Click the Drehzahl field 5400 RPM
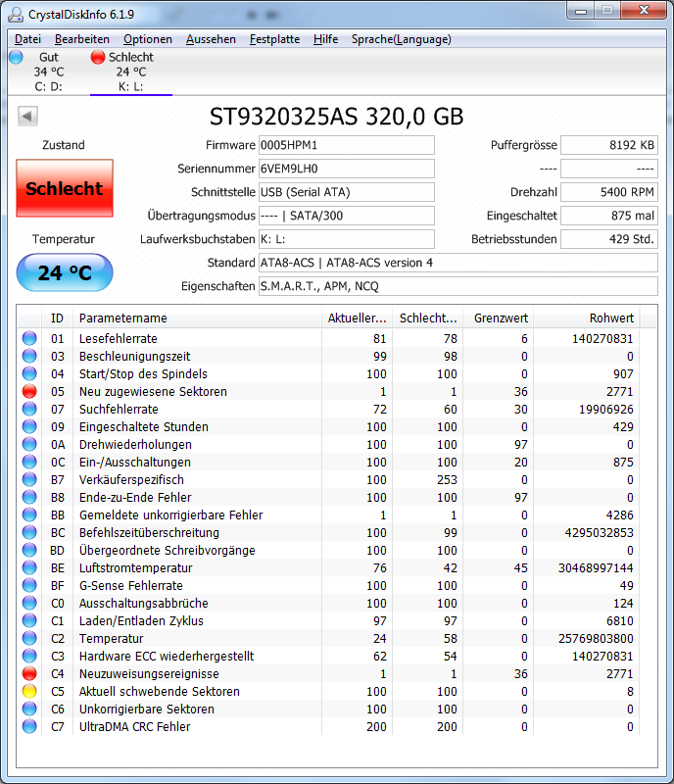 click(609, 192)
